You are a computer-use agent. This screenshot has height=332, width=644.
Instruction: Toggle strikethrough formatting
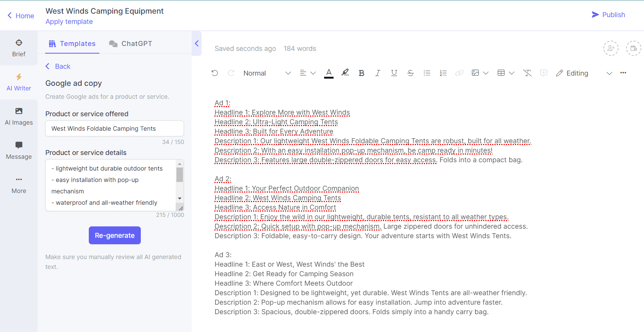[x=410, y=73]
